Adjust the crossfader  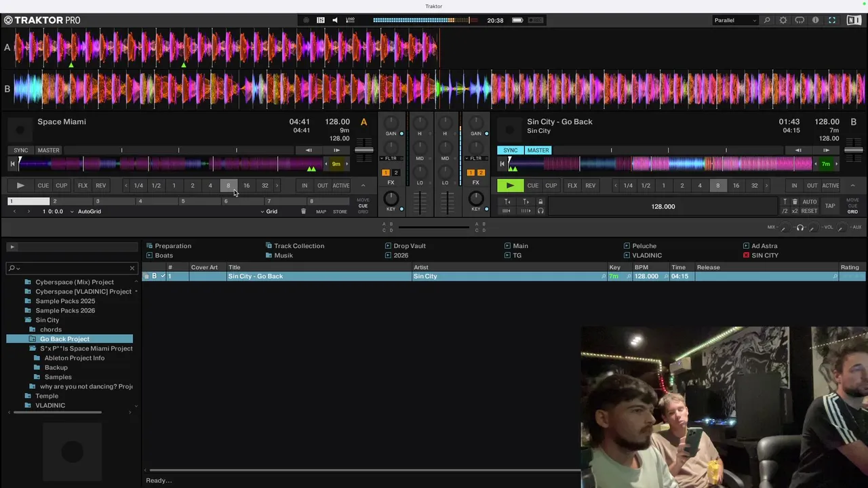434,227
